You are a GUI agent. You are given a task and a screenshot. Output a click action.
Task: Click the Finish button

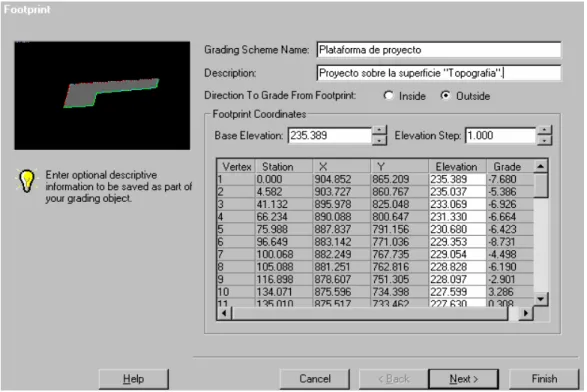[544, 379]
